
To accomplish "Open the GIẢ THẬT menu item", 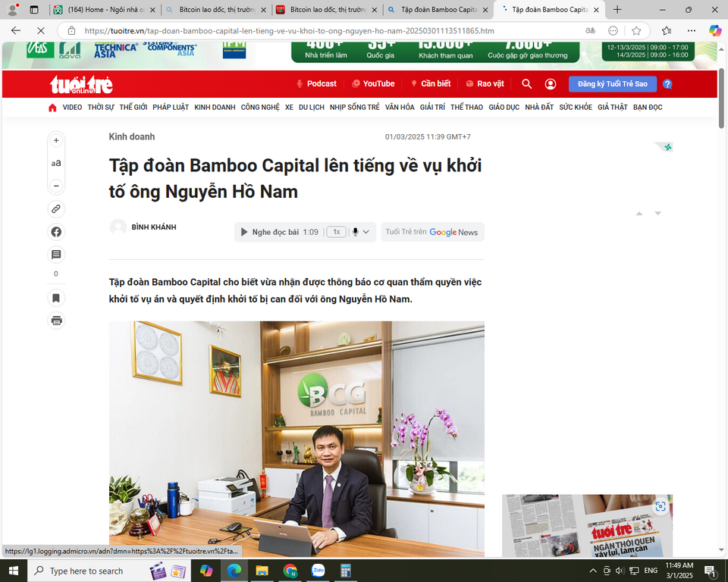I will coord(613,108).
